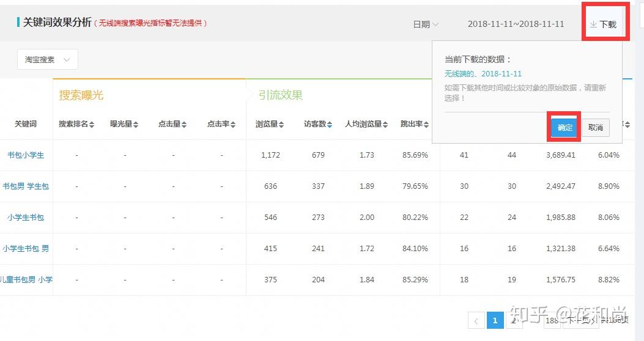
Task: Expand the 日期 date dropdown
Action: pos(426,24)
